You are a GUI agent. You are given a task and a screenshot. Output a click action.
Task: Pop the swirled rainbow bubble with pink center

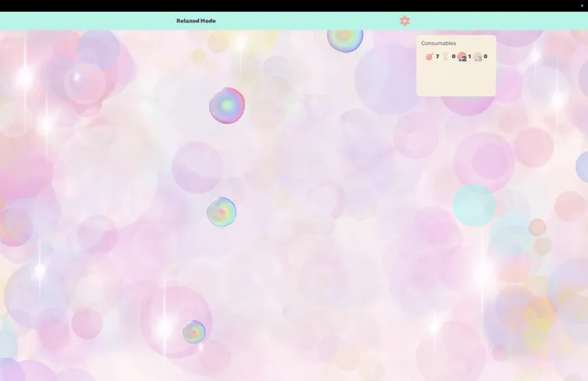click(x=222, y=212)
